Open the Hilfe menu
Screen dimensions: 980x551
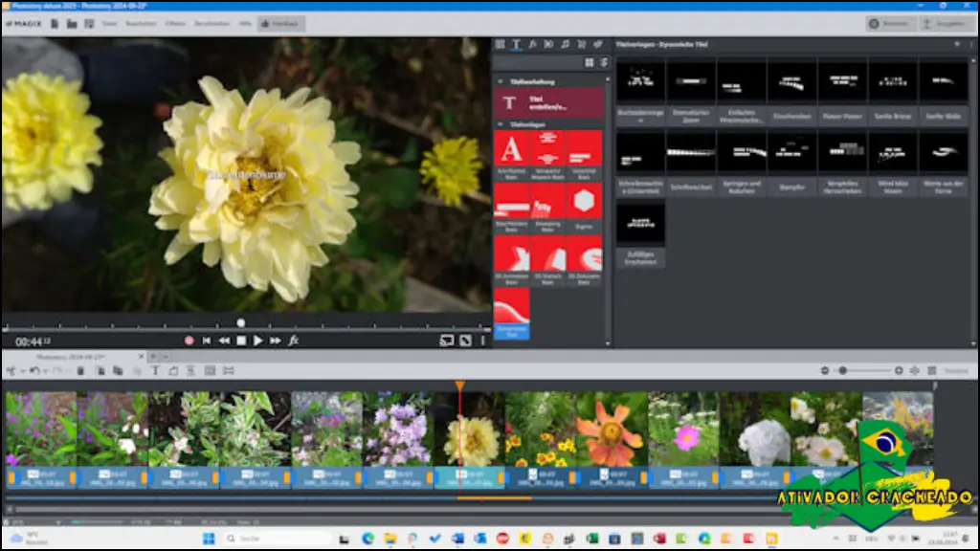(x=245, y=24)
